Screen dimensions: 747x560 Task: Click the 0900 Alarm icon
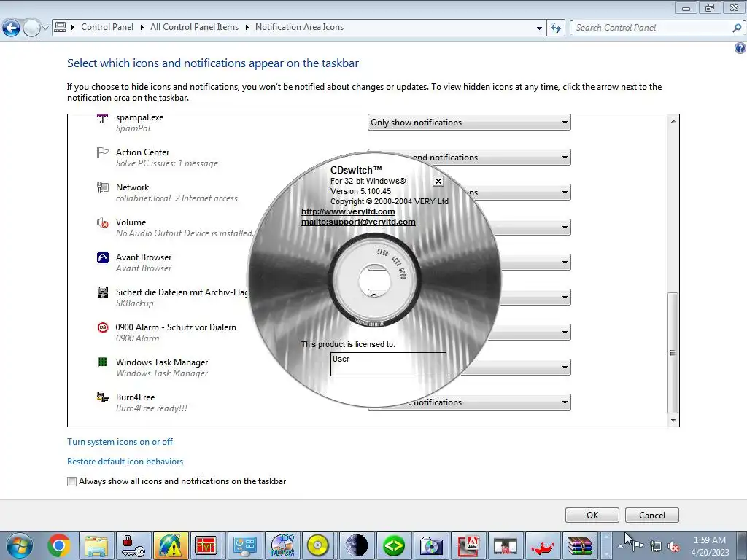102,327
